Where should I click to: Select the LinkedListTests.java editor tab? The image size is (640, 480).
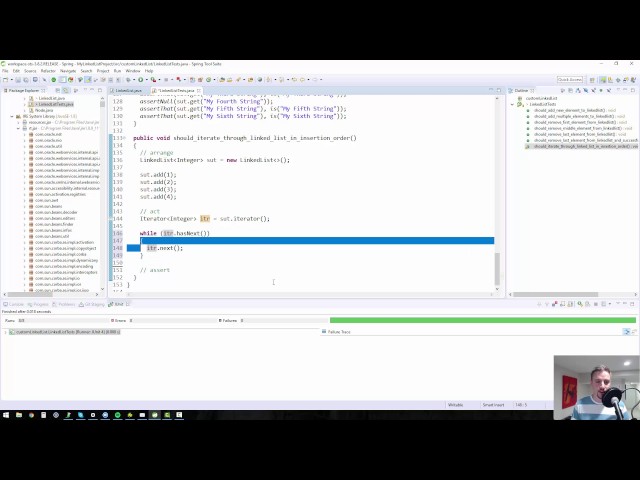point(176,91)
